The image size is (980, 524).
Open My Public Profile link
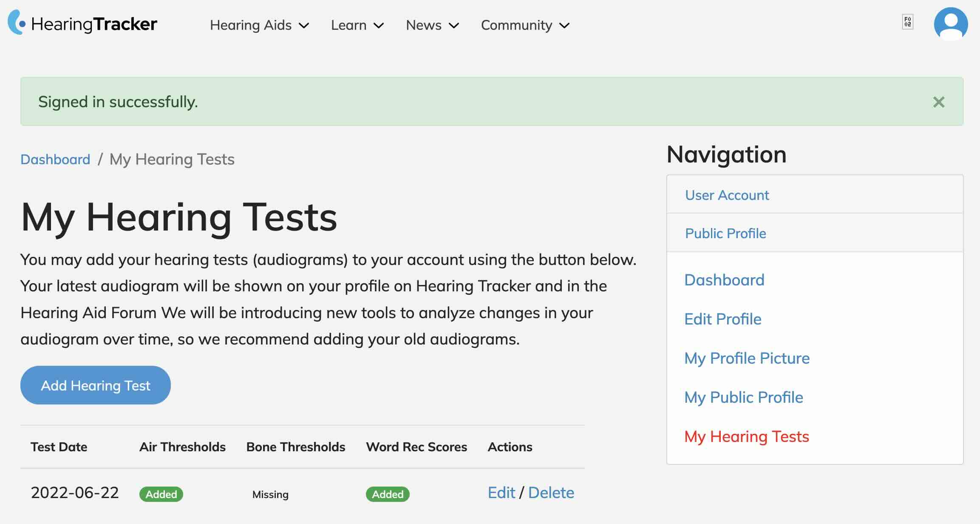[x=744, y=397]
